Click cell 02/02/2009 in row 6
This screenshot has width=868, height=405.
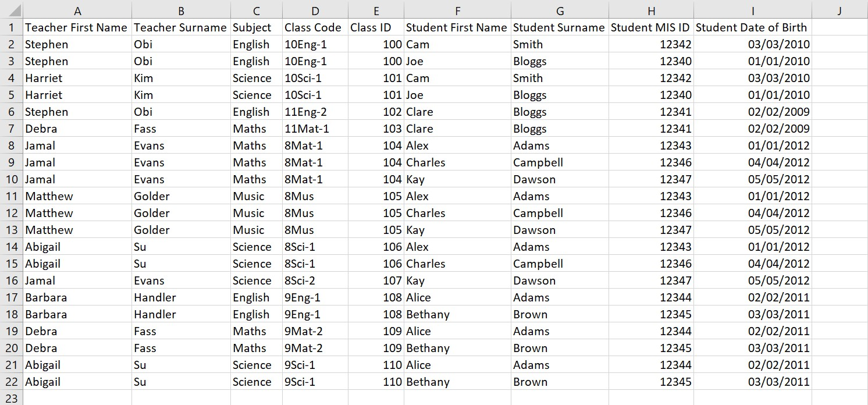[752, 112]
